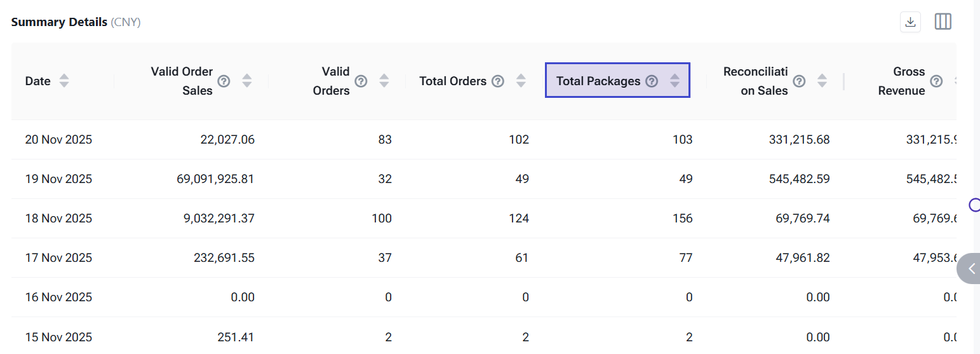980x354 pixels.
Task: Click help icon beside Valid Order Sales
Action: (x=224, y=81)
